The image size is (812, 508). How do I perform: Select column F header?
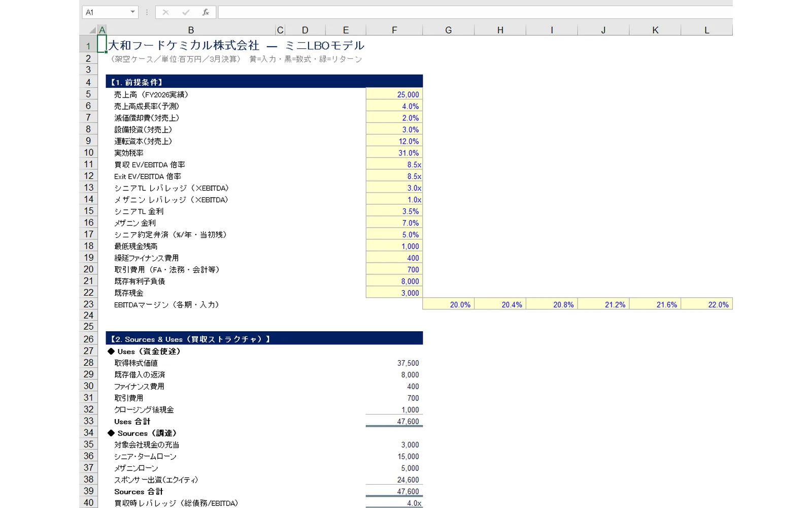(x=394, y=30)
